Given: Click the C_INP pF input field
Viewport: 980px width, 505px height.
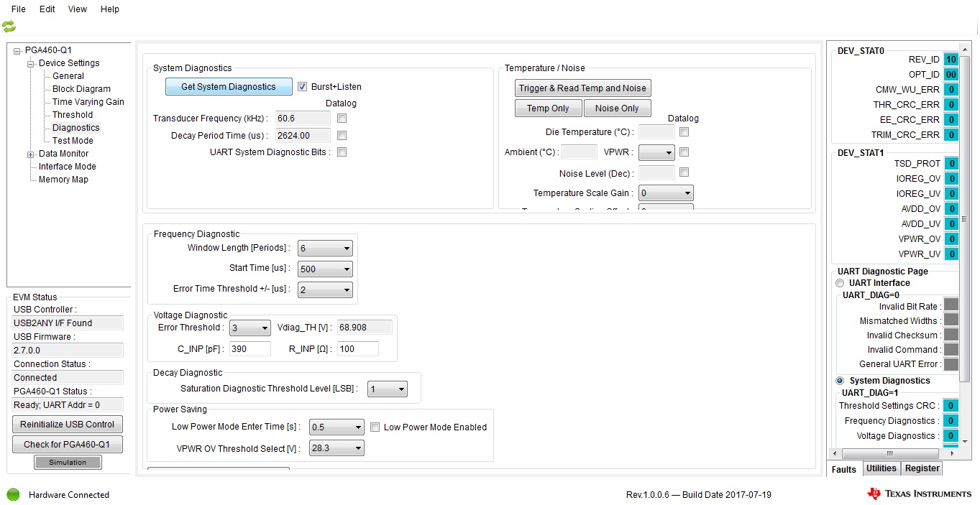Looking at the screenshot, I should coord(250,349).
